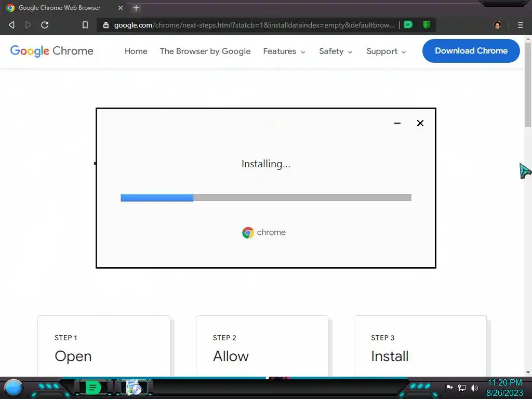Click the chrome logo in installer dialog
Screen dimensions: 532x399
click(x=264, y=232)
